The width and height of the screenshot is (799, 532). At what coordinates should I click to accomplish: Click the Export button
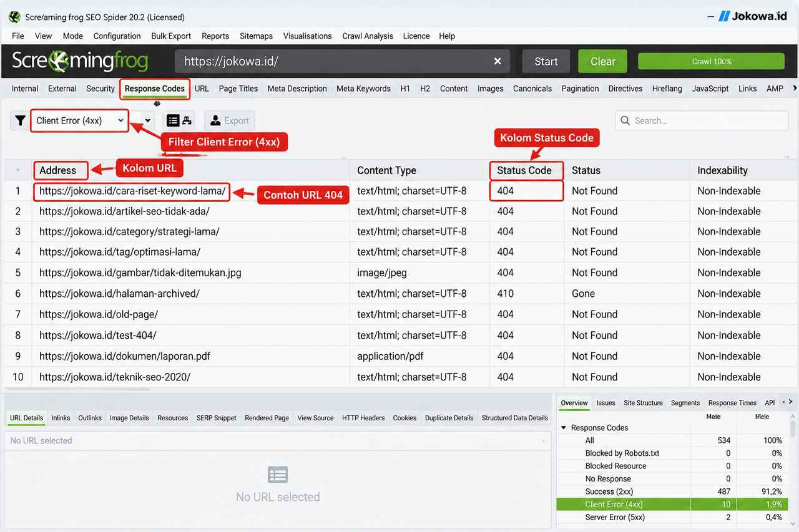pos(229,121)
